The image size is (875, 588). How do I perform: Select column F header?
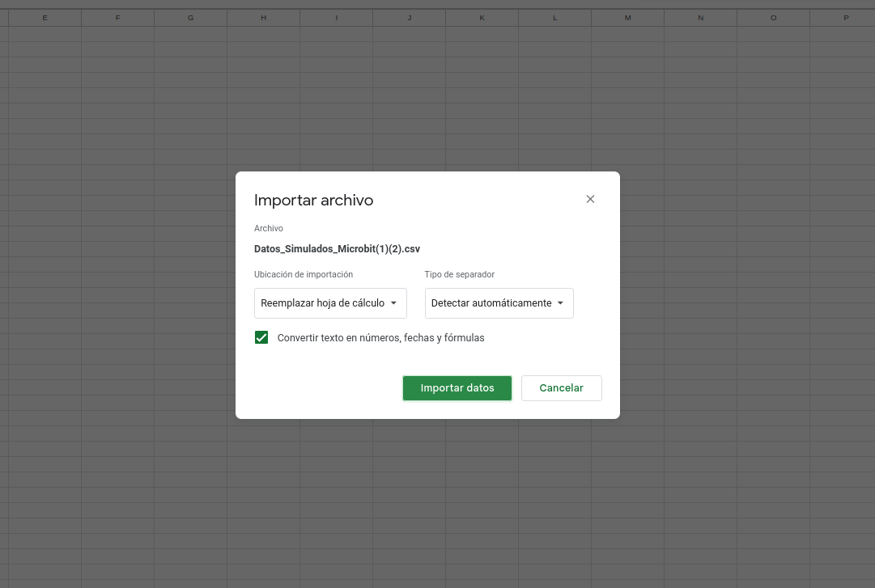coord(117,17)
